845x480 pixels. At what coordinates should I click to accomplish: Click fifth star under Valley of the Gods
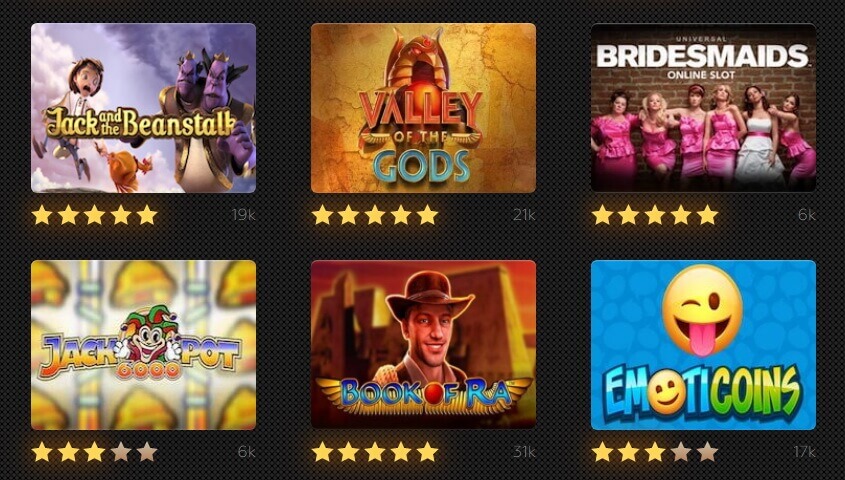(x=427, y=215)
